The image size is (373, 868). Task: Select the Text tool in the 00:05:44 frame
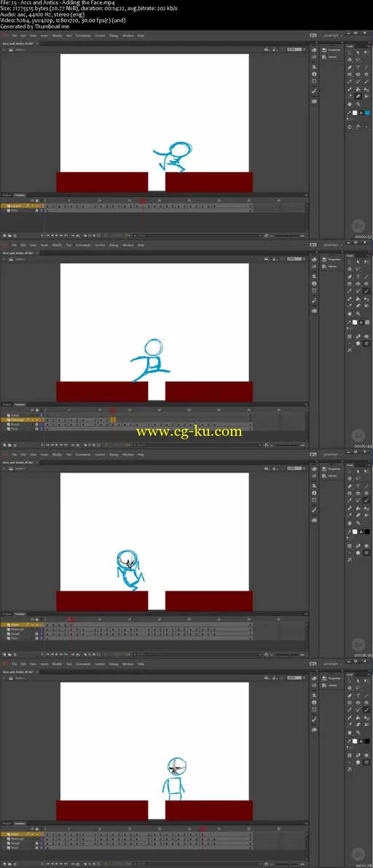pos(358,277)
